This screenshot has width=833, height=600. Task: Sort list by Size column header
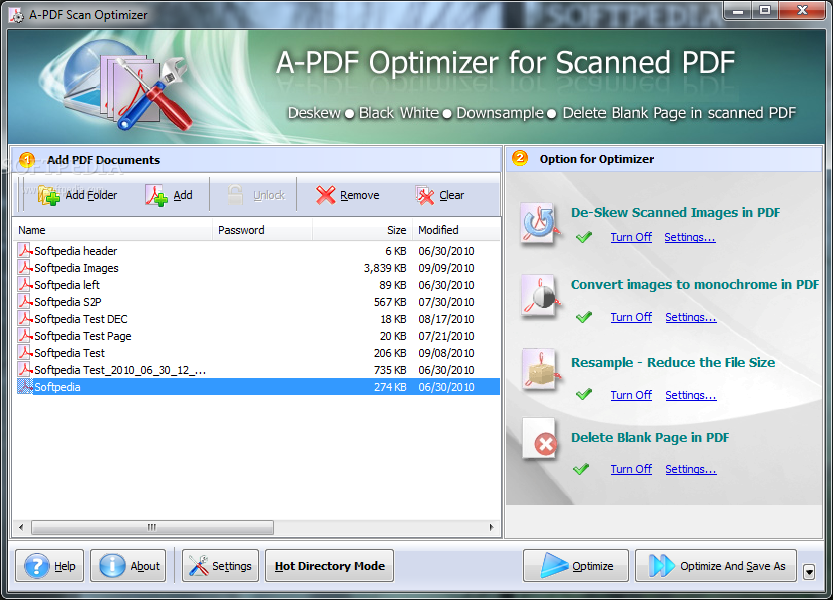(x=363, y=230)
